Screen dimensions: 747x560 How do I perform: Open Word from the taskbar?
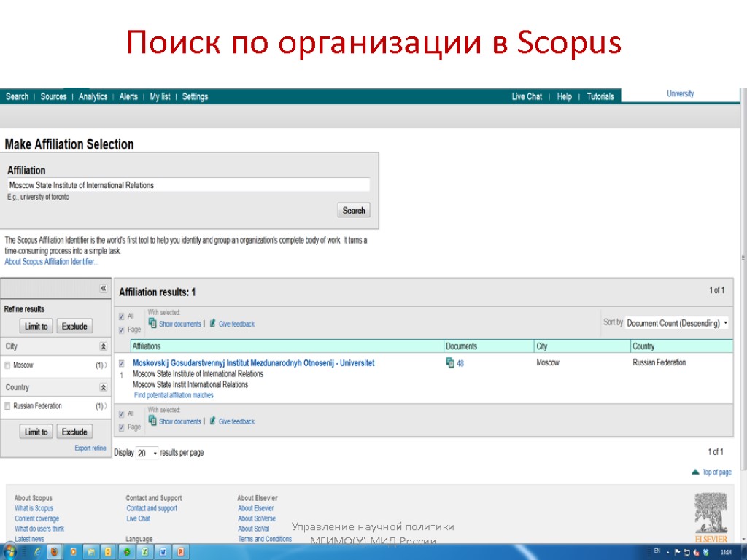tap(163, 552)
